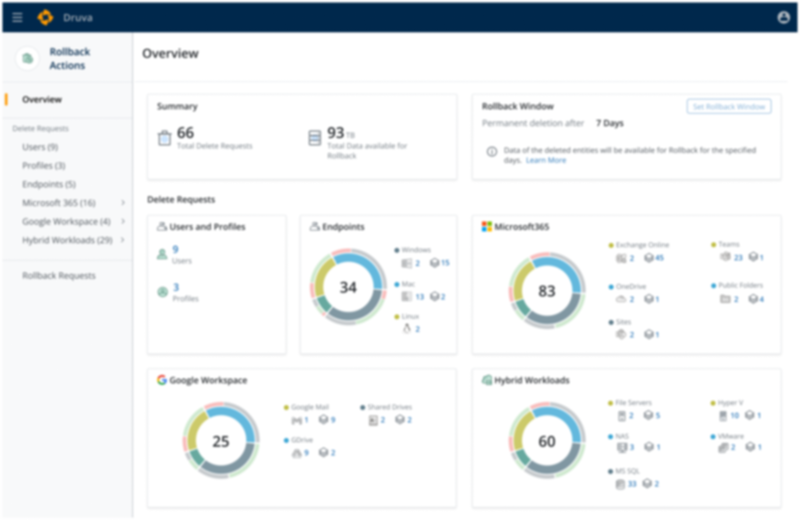Expand Microsoft 365 (16) sidebar chevron
The height and width of the screenshot is (520, 800).
coord(123,203)
